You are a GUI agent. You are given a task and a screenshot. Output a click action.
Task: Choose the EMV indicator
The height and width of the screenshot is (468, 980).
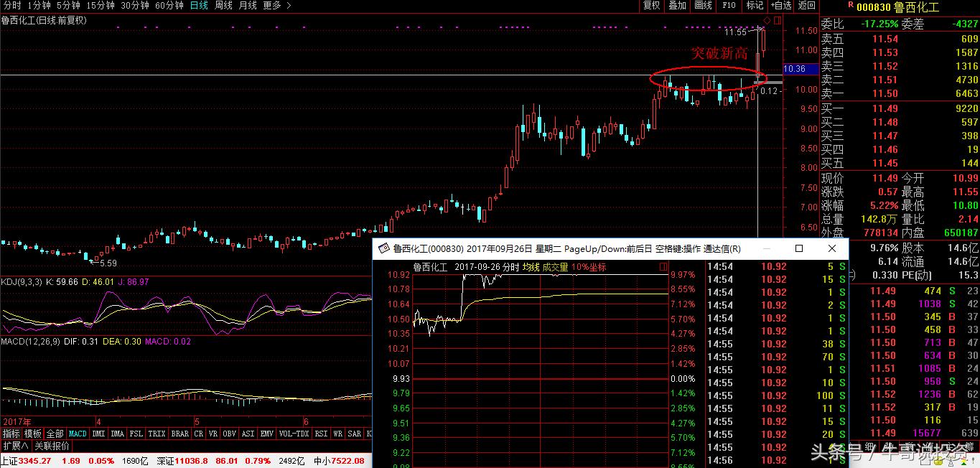click(x=267, y=434)
